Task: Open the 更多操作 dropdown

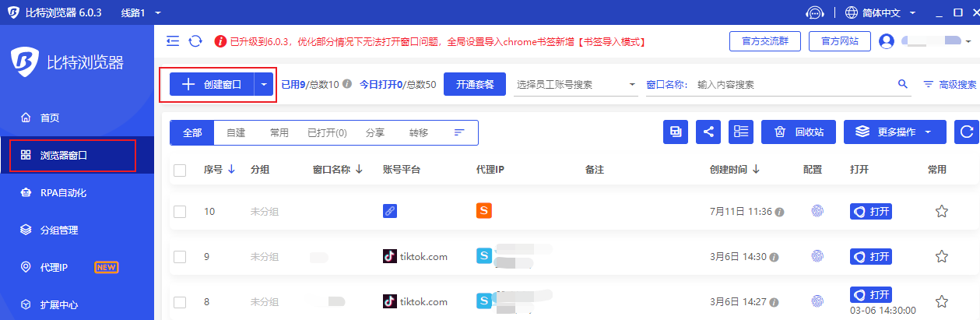Action: (x=895, y=132)
